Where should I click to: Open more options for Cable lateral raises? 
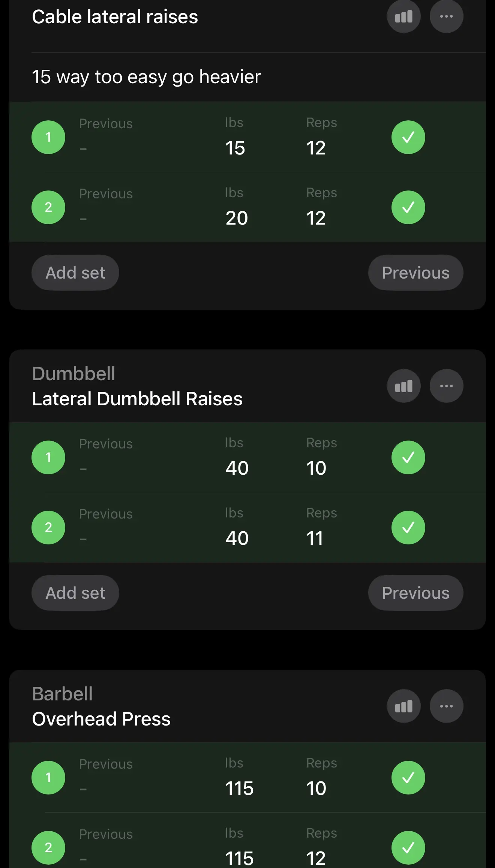click(x=446, y=16)
